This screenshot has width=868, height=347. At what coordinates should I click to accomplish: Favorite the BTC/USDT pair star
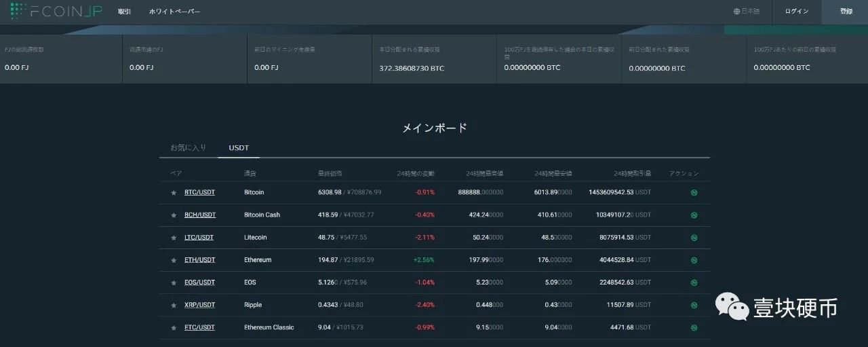click(x=174, y=192)
